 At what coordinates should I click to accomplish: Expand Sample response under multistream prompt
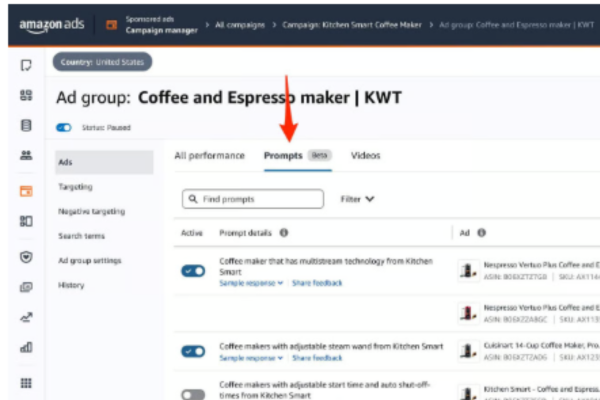click(x=250, y=284)
